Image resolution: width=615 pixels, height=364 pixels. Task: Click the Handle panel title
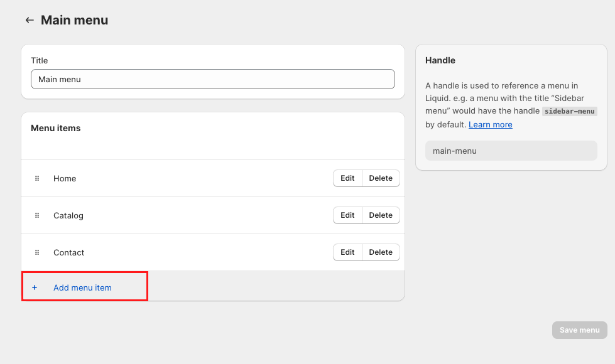coord(440,60)
